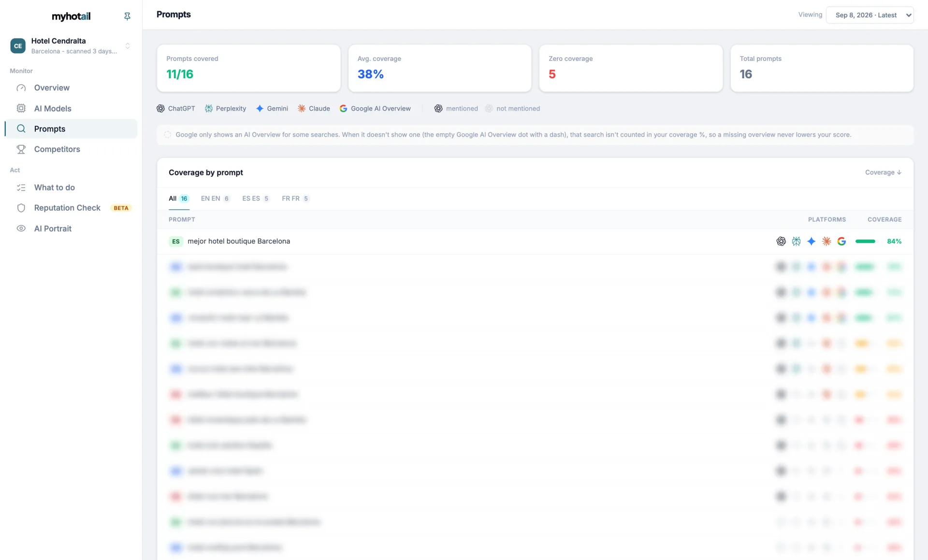The height and width of the screenshot is (560, 928).
Task: Click ChatGPT icon in mejor hotel row
Action: [781, 242]
